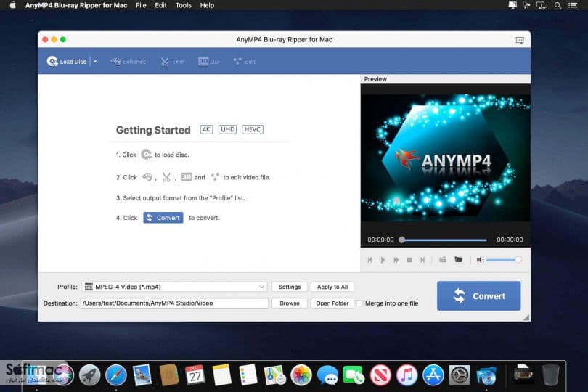Open iTunes Music from the Dock

(x=407, y=375)
